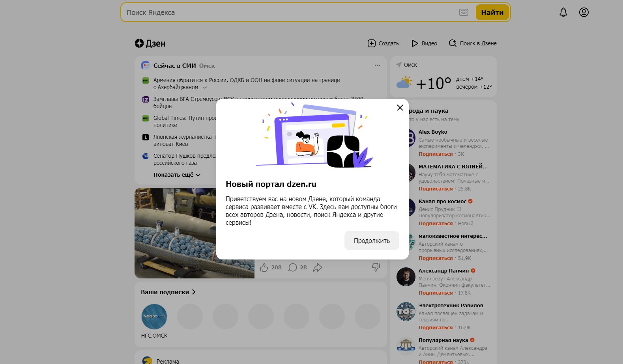Open Поиск в Дзене
The height and width of the screenshot is (364, 623).
pyautogui.click(x=473, y=43)
